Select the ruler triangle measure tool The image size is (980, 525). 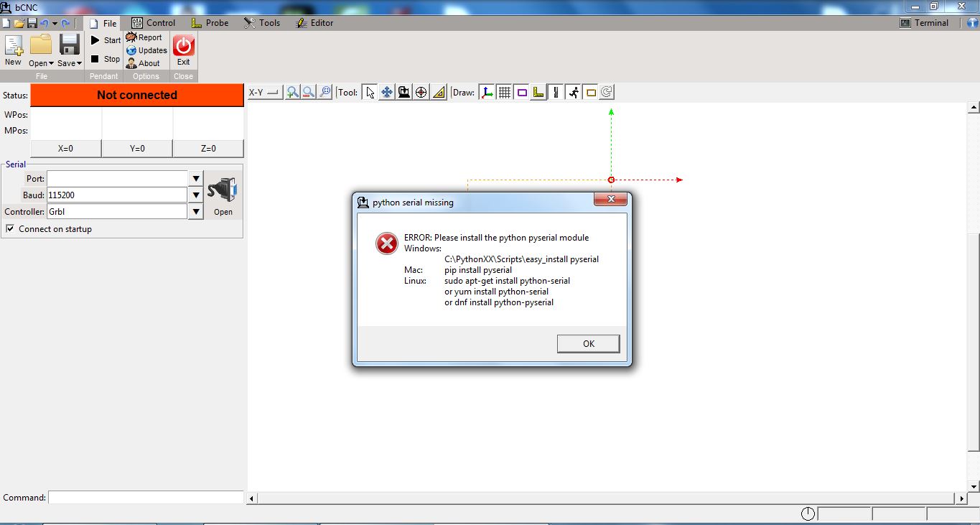pyautogui.click(x=439, y=93)
